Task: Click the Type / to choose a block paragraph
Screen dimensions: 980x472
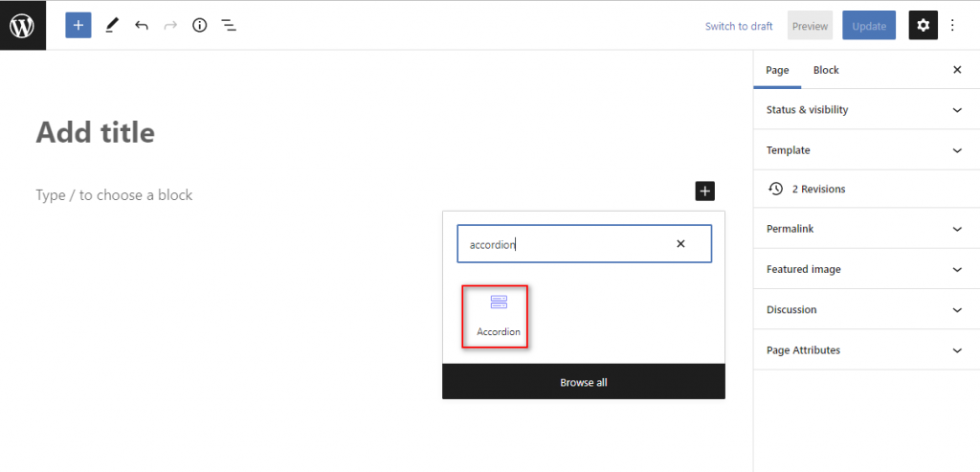Action: point(115,195)
